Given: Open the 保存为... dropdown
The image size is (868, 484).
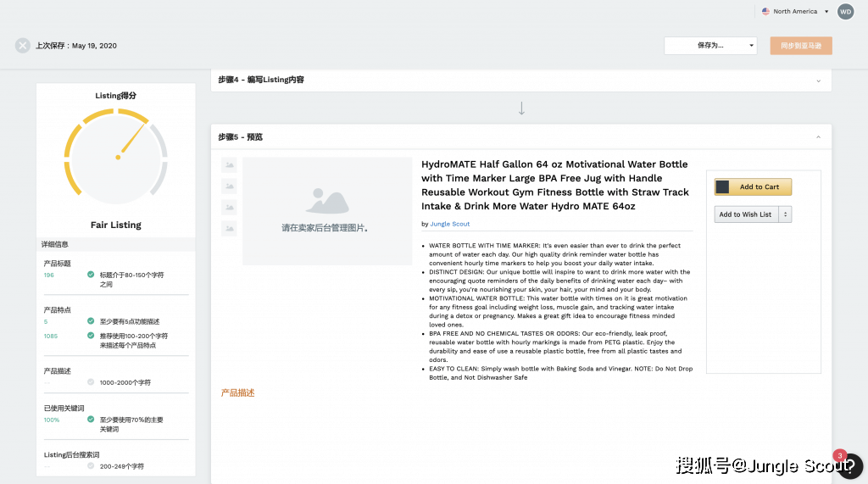Looking at the screenshot, I should click(x=710, y=46).
